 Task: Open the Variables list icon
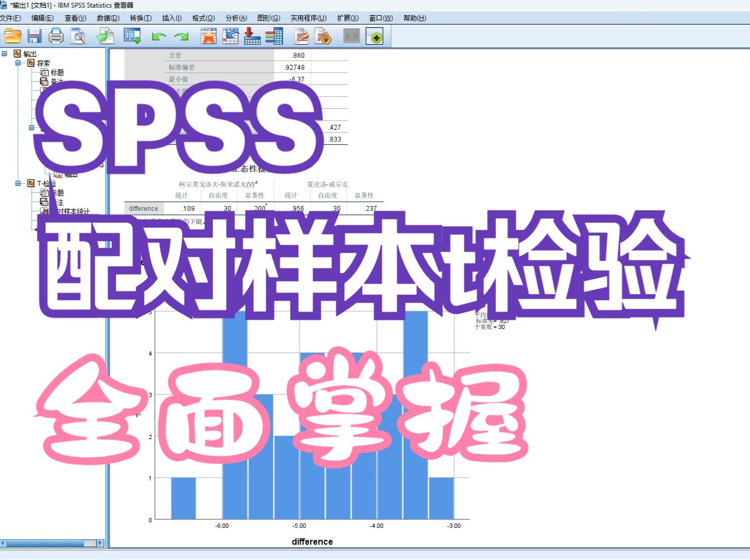click(274, 36)
